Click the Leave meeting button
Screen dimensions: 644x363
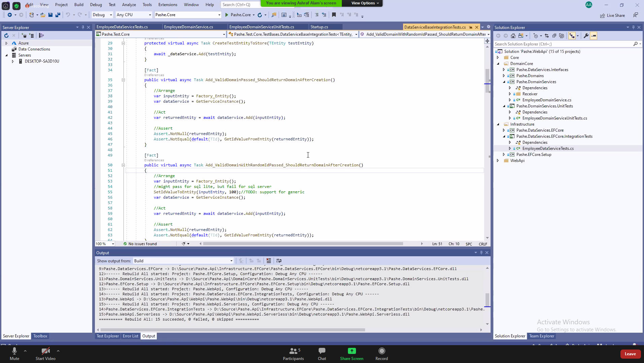[630, 354]
